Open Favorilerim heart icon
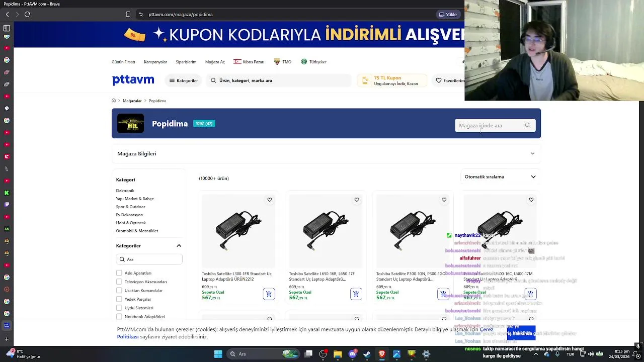Image resolution: width=644 pixels, height=362 pixels. tap(439, 80)
